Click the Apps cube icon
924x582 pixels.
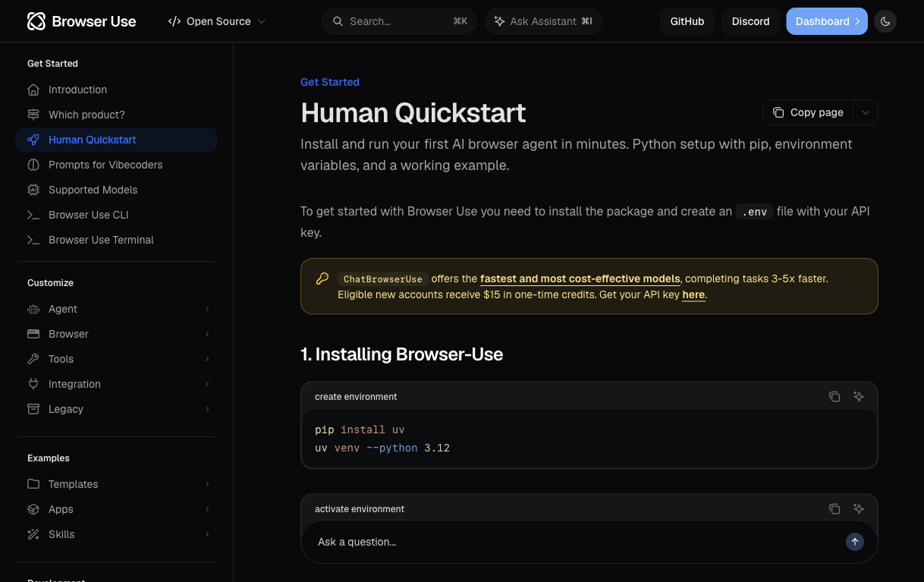[x=33, y=509]
